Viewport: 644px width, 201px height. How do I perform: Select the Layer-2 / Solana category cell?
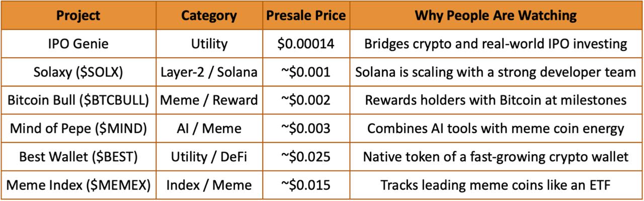pyautogui.click(x=209, y=72)
